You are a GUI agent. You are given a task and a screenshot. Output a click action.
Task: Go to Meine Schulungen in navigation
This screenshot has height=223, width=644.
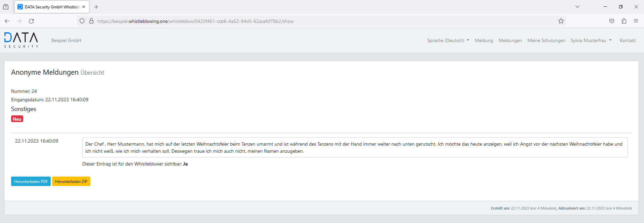coord(546,40)
